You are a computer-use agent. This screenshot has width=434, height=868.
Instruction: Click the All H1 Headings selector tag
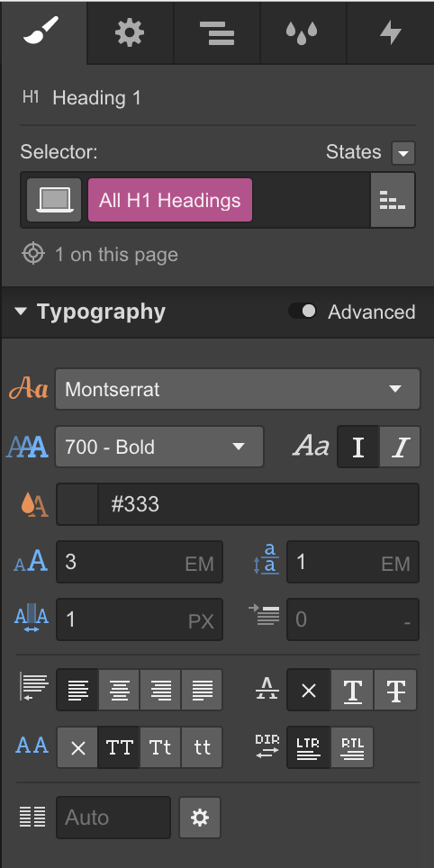[x=170, y=200]
